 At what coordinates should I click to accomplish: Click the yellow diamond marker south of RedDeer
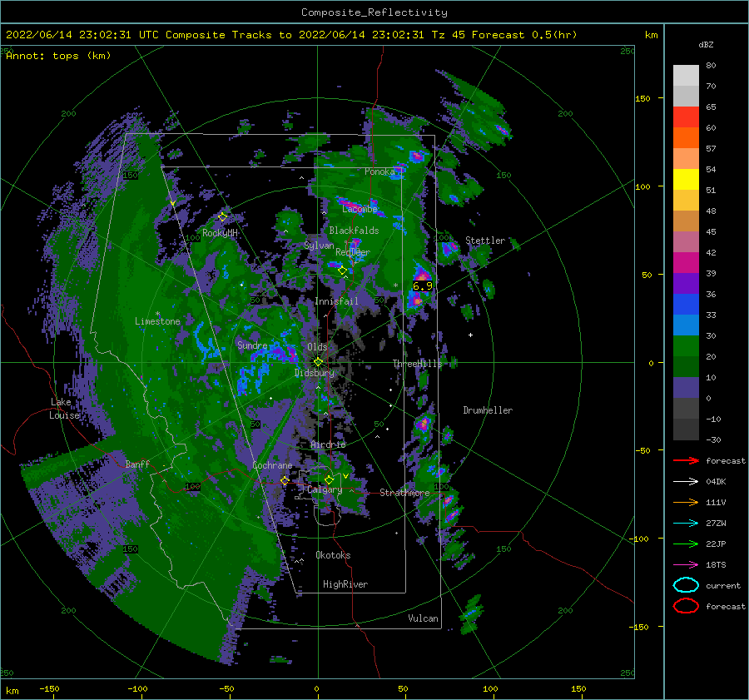[343, 271]
